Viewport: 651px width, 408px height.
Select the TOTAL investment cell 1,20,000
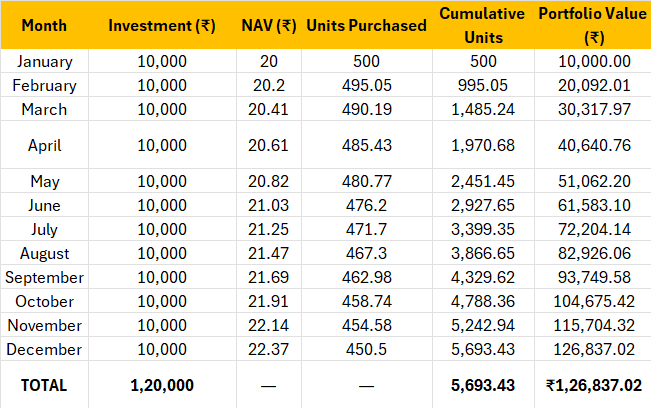pyautogui.click(x=162, y=386)
